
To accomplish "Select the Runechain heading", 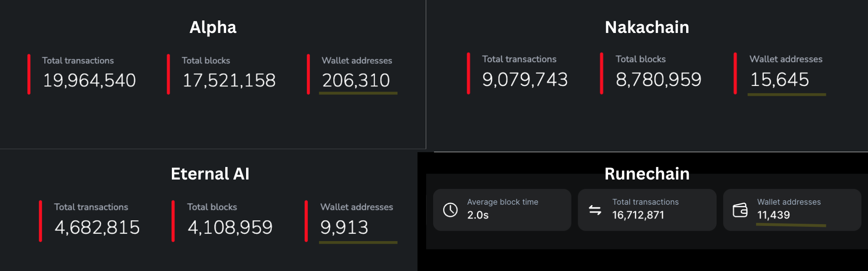I will (647, 174).
